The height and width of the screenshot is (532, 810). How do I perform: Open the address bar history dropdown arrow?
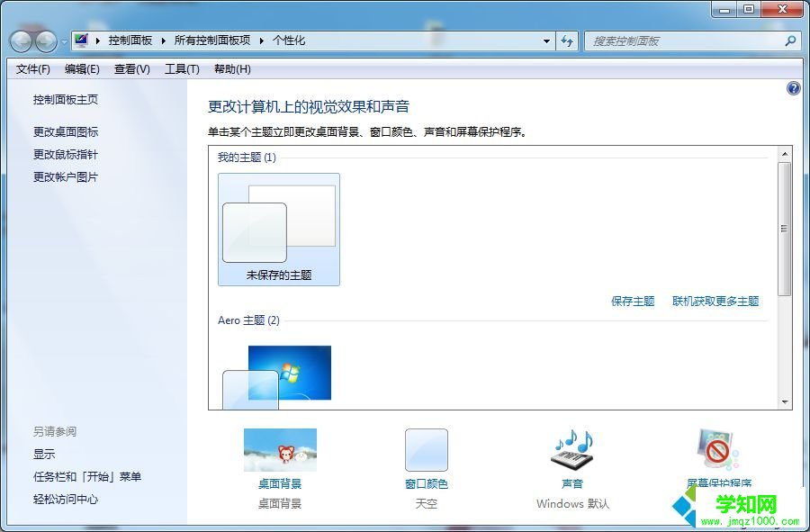pos(546,41)
